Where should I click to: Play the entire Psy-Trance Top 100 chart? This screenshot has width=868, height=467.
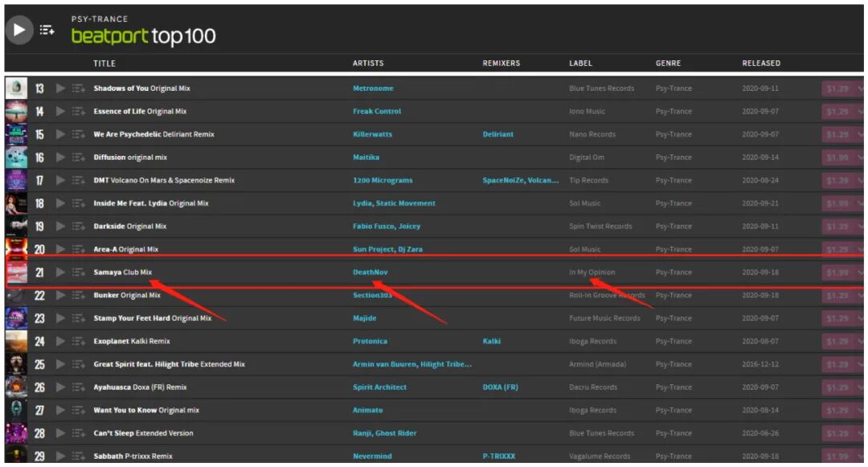[19, 30]
